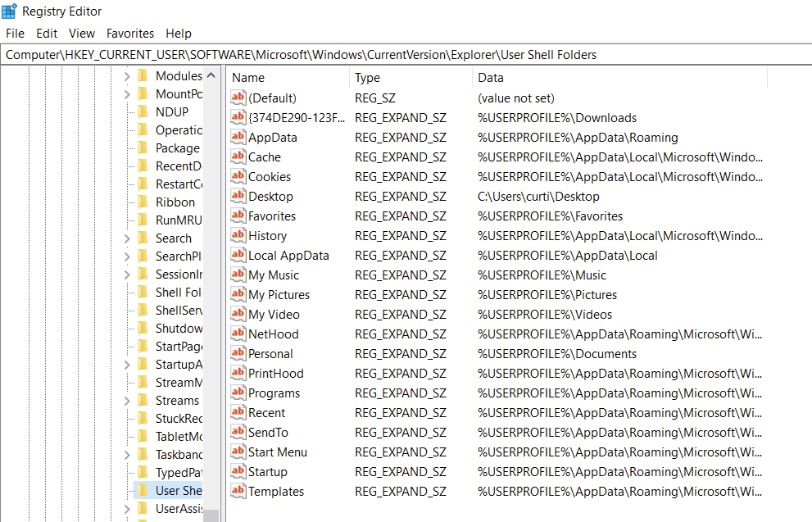Expand the UserAssist key
The width and height of the screenshot is (812, 522).
tap(127, 508)
